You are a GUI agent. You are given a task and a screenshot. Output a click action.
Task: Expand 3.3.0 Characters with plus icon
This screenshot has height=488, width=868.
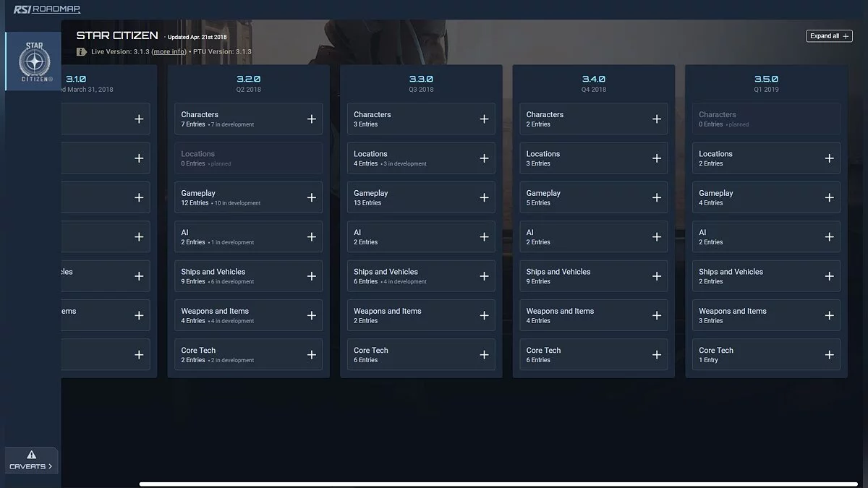click(485, 119)
